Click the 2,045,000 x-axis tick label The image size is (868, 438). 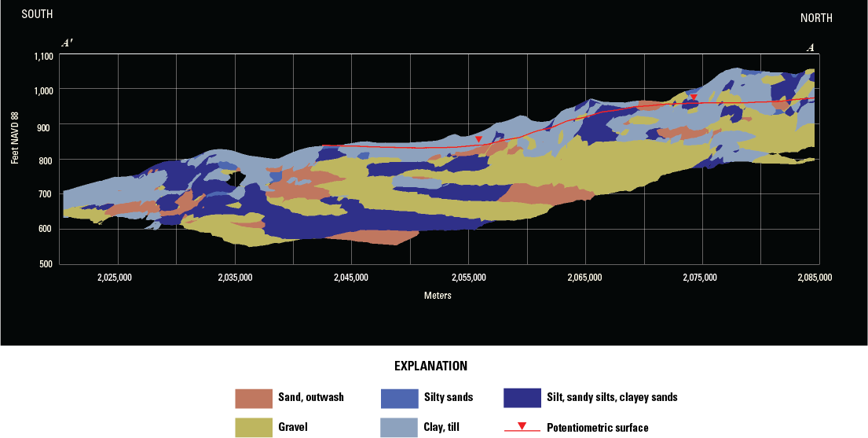click(351, 278)
